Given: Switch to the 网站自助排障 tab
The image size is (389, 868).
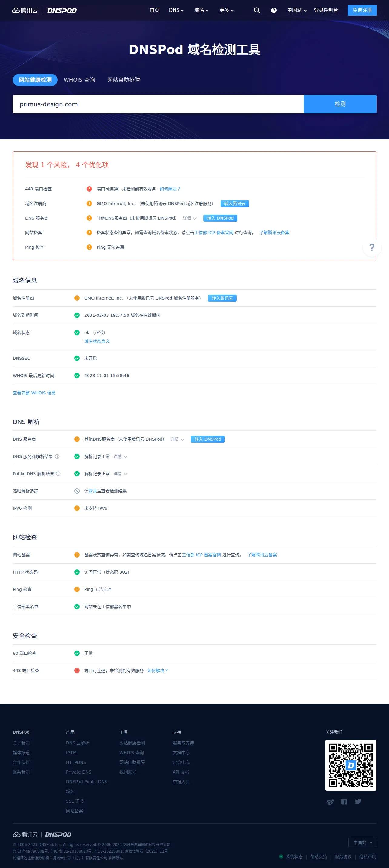Looking at the screenshot, I should point(124,80).
